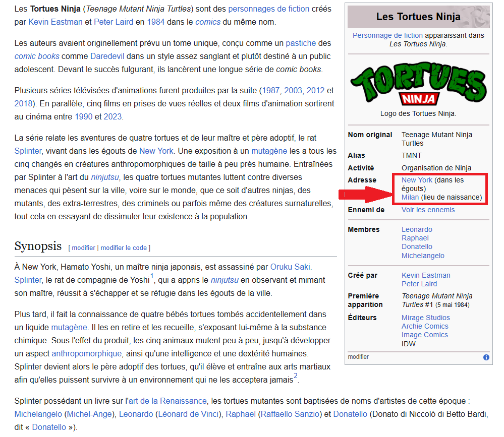
Task: Open the Tortues Ninja logo image
Action: (x=418, y=84)
